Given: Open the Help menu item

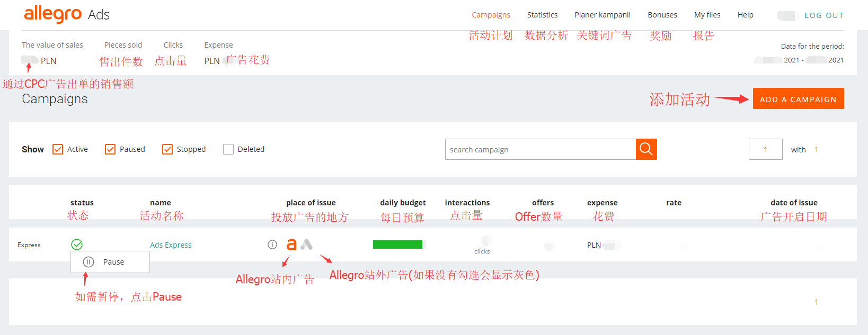Looking at the screenshot, I should click(x=746, y=15).
